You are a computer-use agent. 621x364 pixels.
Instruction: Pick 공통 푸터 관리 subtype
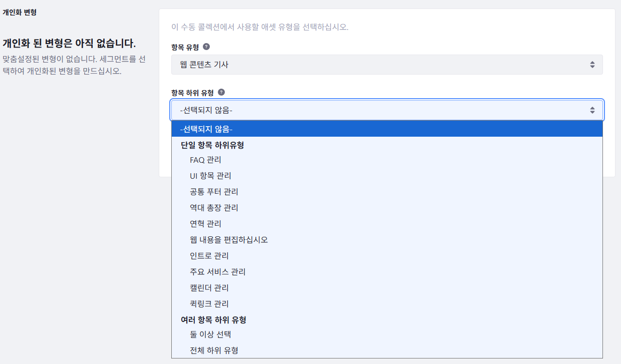[x=214, y=192]
